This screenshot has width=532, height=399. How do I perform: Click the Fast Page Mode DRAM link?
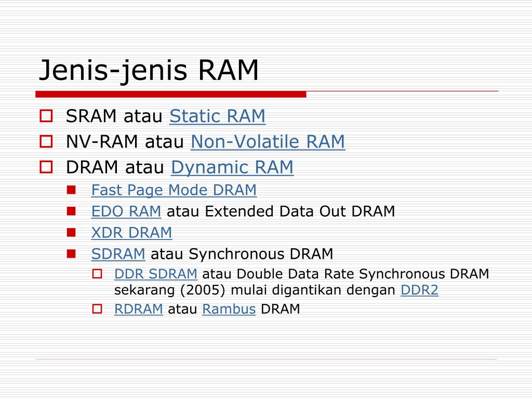pos(174,190)
